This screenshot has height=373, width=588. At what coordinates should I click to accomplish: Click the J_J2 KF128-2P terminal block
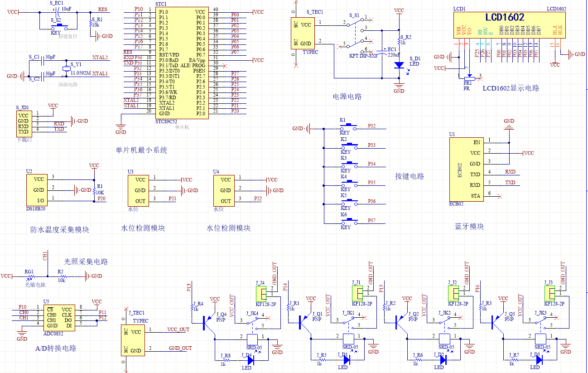(x=453, y=294)
